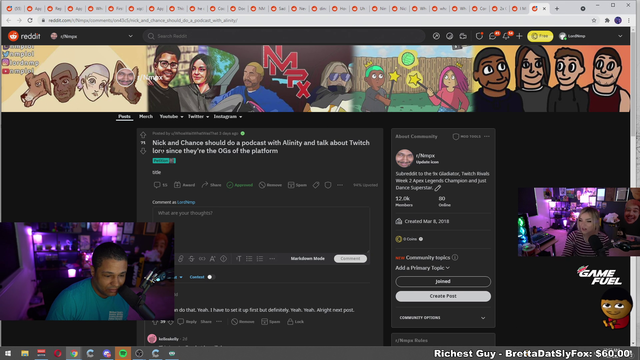Open File Explorer from the taskbar
This screenshot has width=640, height=360.
pos(25,353)
